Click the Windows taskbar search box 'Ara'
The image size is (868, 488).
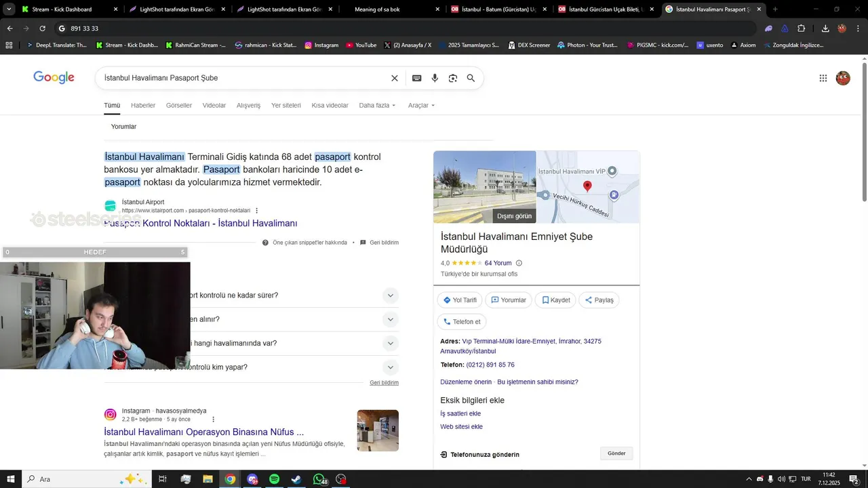[x=87, y=479]
